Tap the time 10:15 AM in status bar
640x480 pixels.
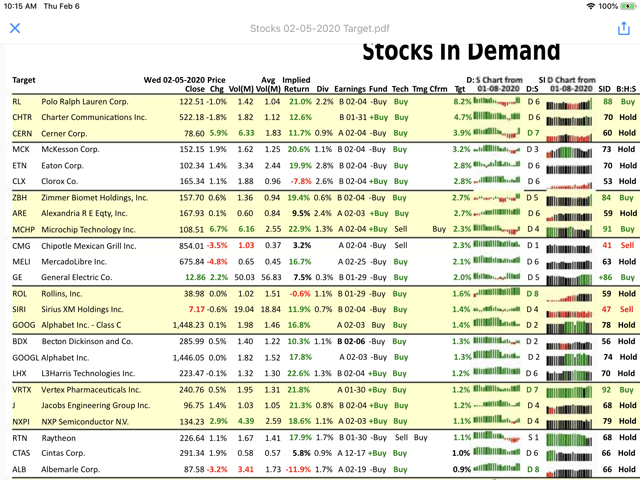coord(20,6)
